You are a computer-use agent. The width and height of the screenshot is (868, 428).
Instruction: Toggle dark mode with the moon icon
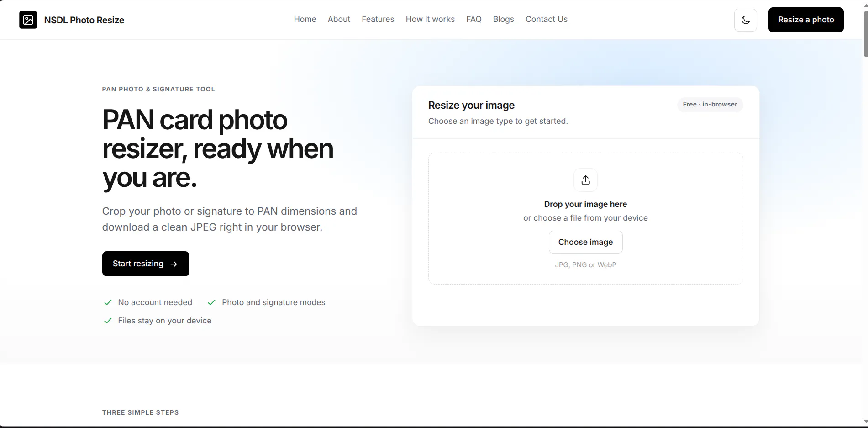tap(745, 20)
